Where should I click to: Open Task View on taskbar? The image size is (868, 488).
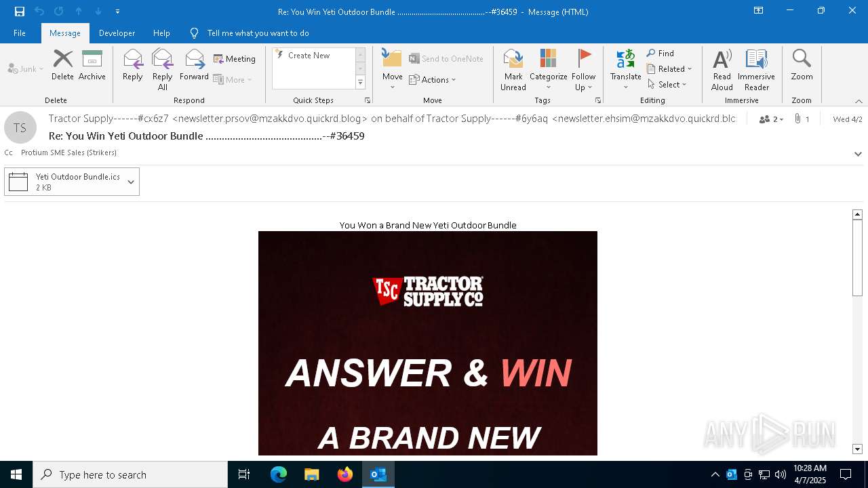tap(244, 474)
